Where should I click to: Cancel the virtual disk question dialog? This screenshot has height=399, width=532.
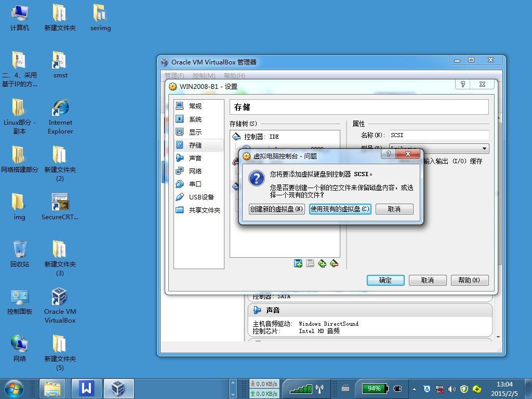(x=394, y=209)
